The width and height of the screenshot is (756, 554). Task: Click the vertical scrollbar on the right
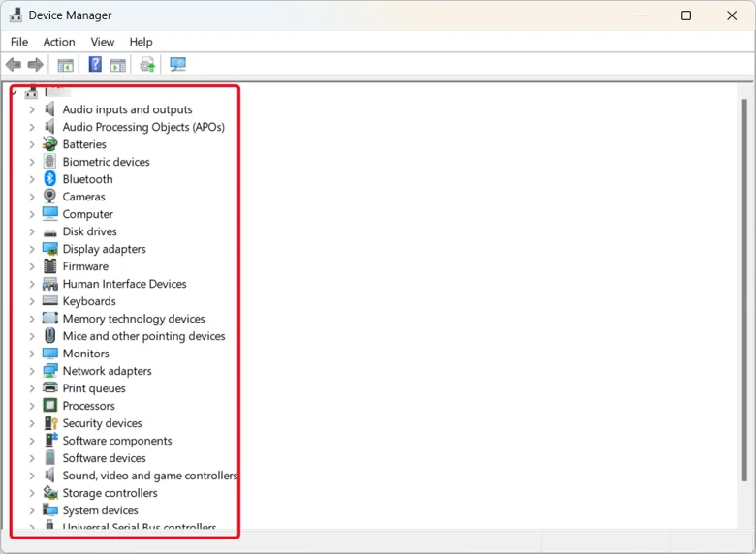click(x=744, y=289)
